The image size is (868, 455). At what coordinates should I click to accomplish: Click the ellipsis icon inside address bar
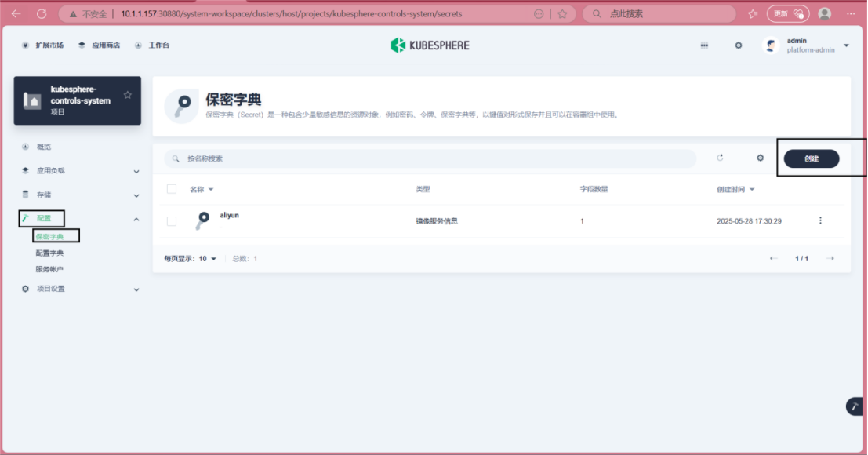pyautogui.click(x=539, y=14)
